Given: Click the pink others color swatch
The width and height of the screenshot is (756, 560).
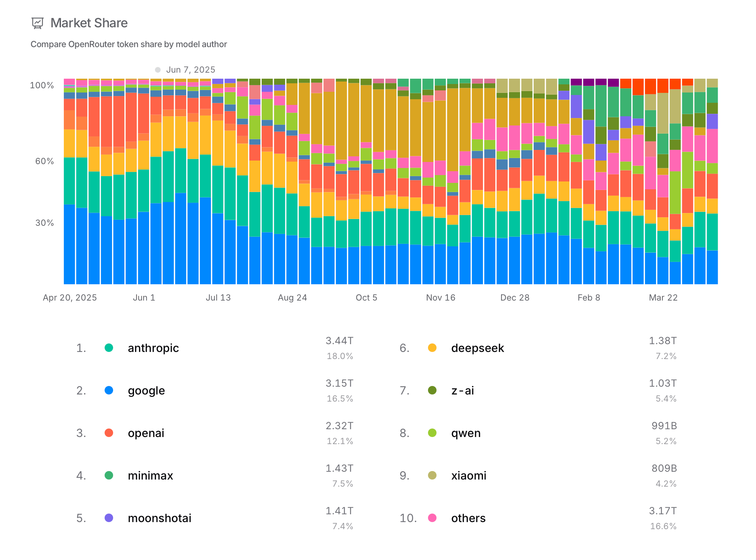Looking at the screenshot, I should tap(433, 518).
